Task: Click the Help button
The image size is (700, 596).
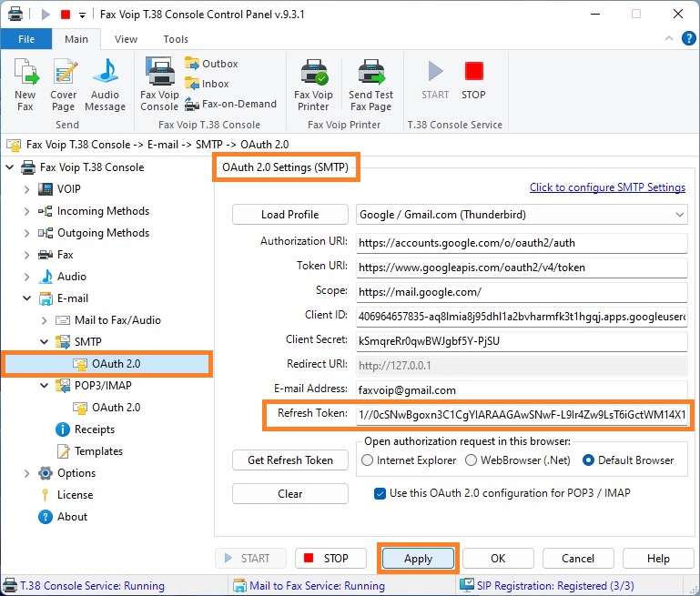Action: 658,559
